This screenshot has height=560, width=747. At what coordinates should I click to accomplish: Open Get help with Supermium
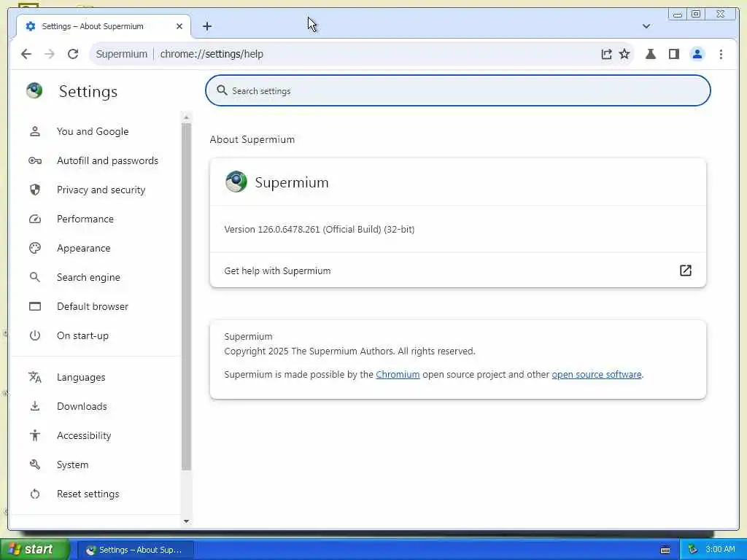(x=458, y=271)
